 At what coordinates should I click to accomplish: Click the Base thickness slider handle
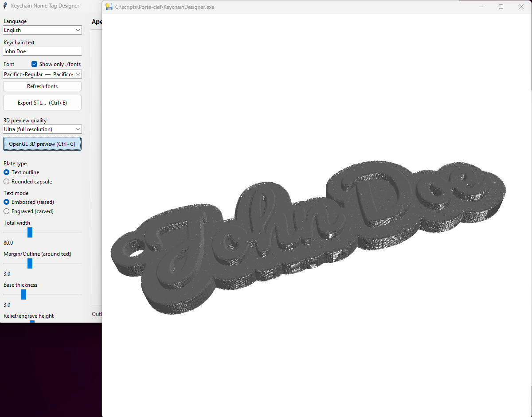point(23,294)
